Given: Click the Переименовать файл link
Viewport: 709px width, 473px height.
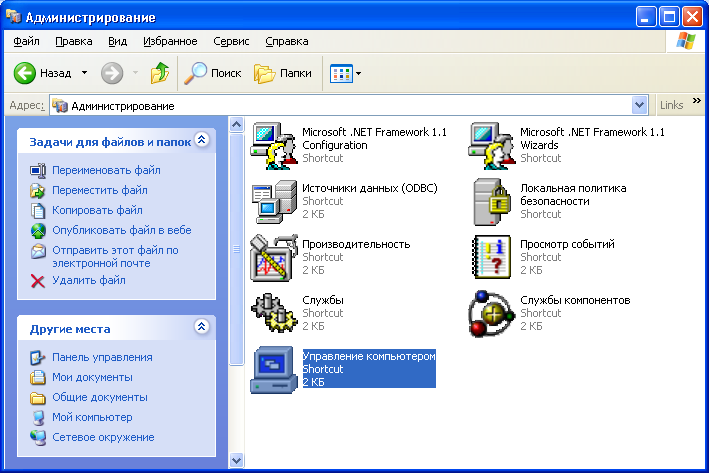Looking at the screenshot, I should click(x=106, y=170).
